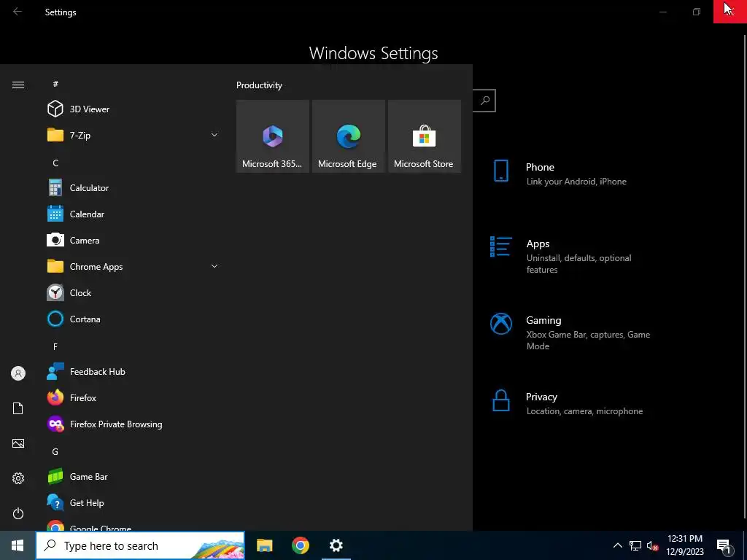Expand the Chrome Apps folder chevron
747x560 pixels.
[214, 266]
